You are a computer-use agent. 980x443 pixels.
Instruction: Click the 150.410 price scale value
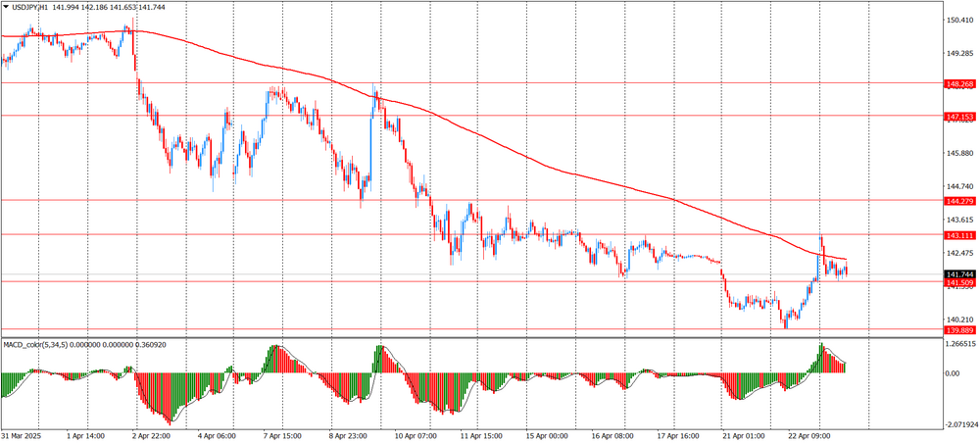tap(959, 20)
